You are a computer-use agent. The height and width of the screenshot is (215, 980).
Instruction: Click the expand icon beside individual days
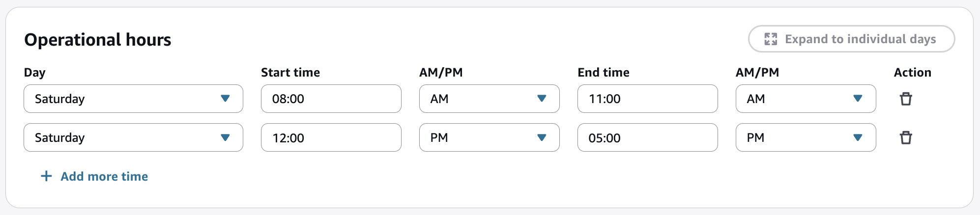click(771, 39)
